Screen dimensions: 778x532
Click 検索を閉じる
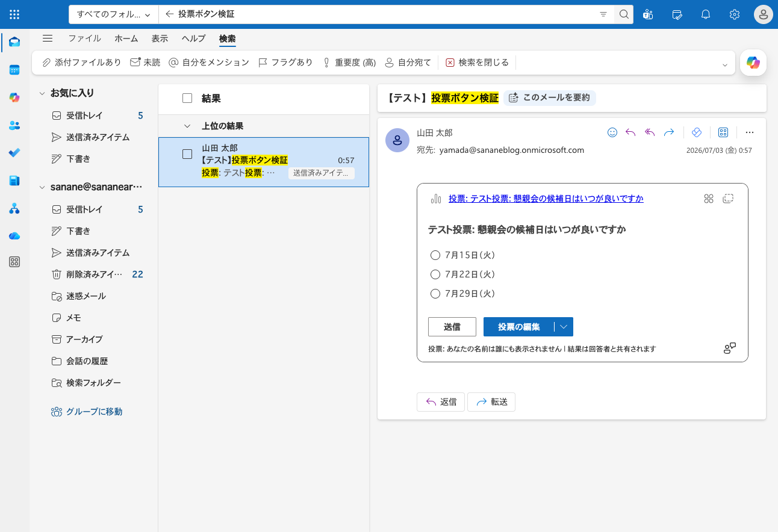click(x=477, y=63)
